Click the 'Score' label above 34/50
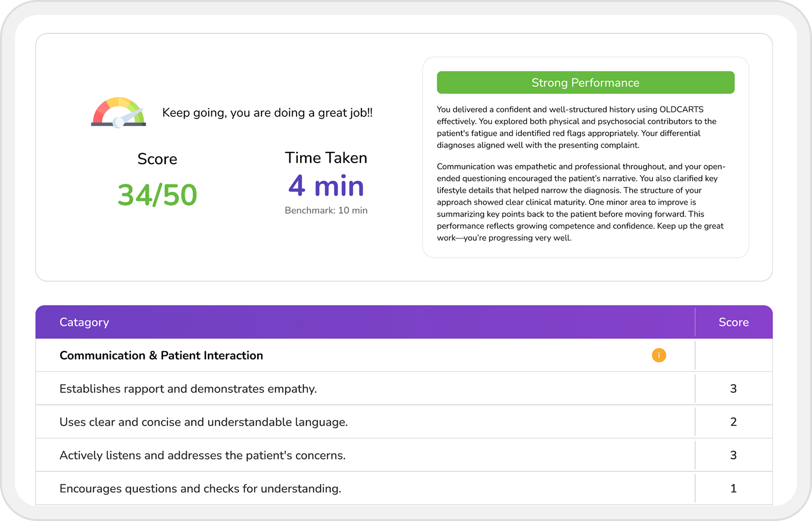The height and width of the screenshot is (521, 812). [x=157, y=159]
